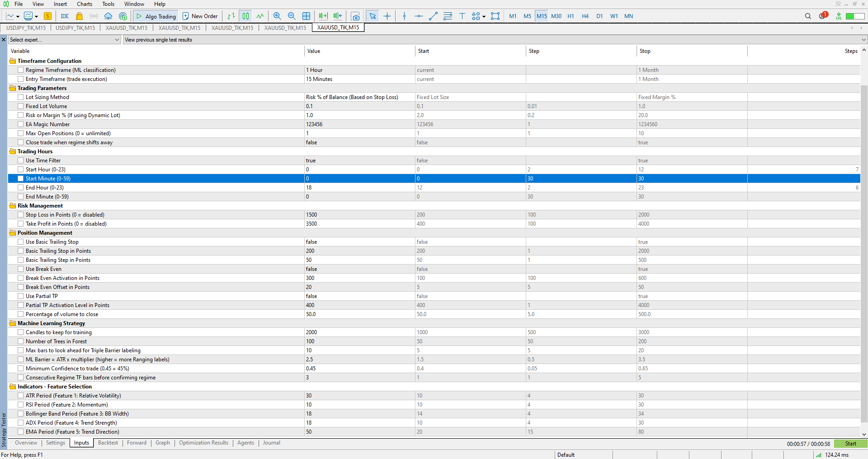Check the EA Magic Number checkbox
Viewport: 868px width, 459px height.
pos(21,124)
